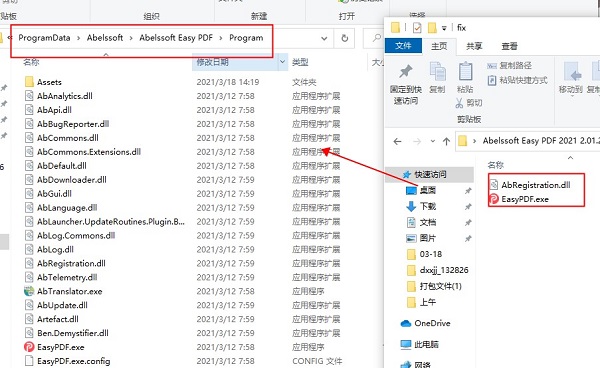This screenshot has height=368, width=600.
Task: Click 复制路径 in ribbon
Action: (509, 66)
